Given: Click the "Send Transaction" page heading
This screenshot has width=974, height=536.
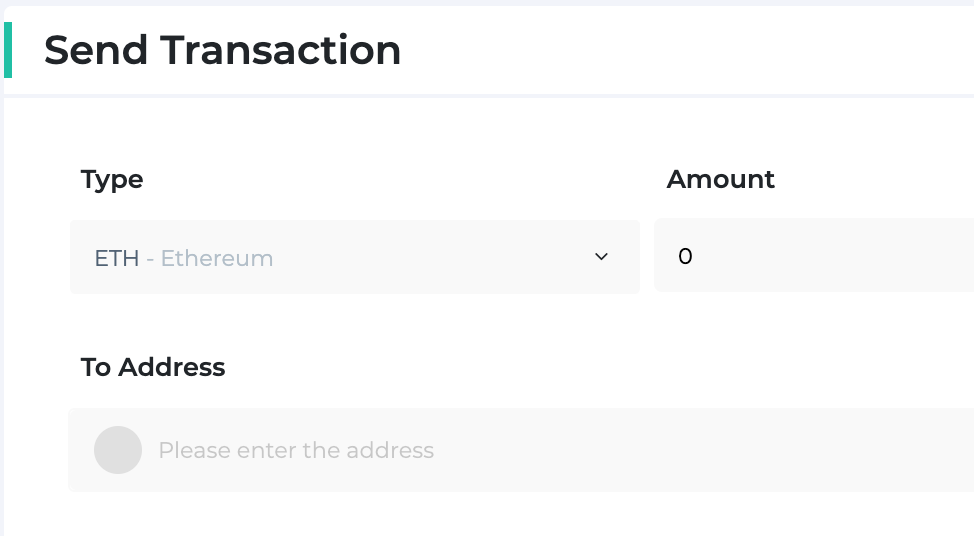Looking at the screenshot, I should coord(222,50).
